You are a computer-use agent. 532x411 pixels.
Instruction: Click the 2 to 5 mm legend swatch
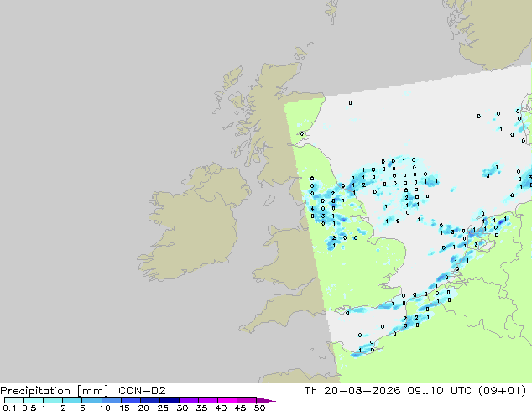(72, 400)
